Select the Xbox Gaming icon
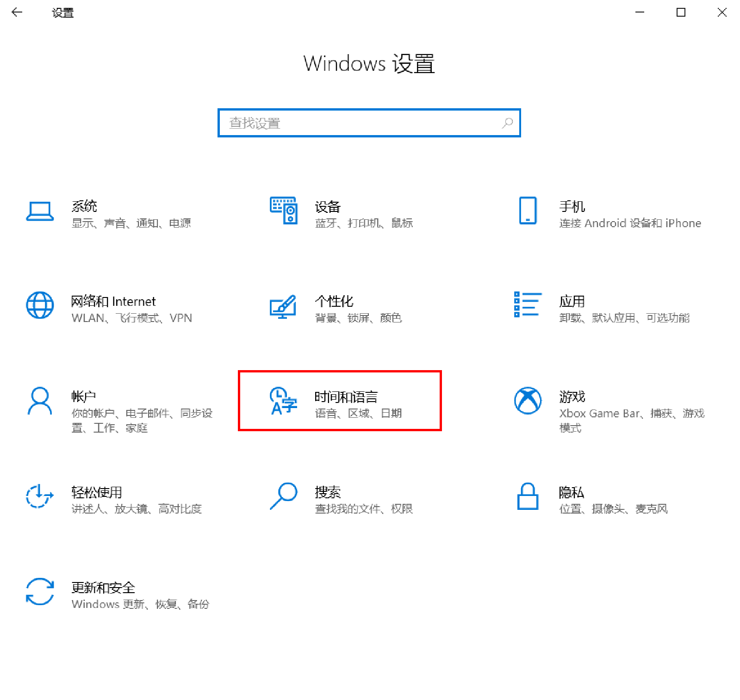 pyautogui.click(x=528, y=401)
